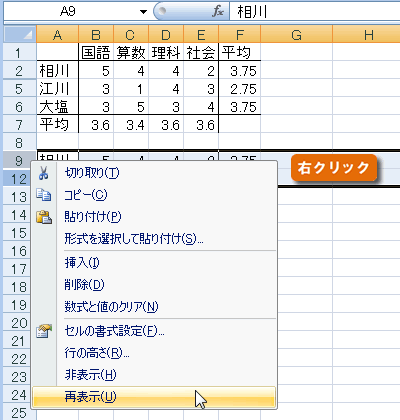The width and height of the screenshot is (400, 420).
Task: Select column H header
Action: pyautogui.click(x=366, y=34)
